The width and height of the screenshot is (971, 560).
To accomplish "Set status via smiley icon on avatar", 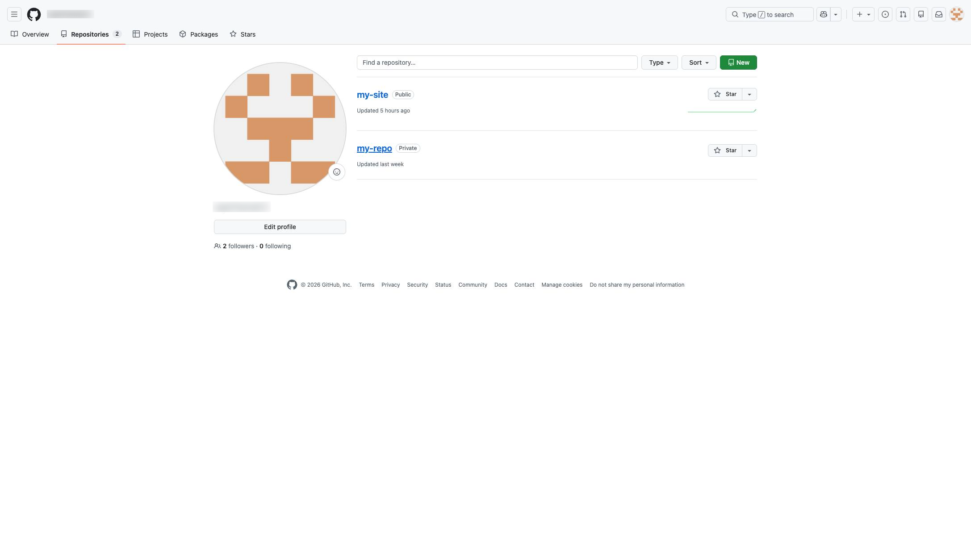I will tap(337, 172).
